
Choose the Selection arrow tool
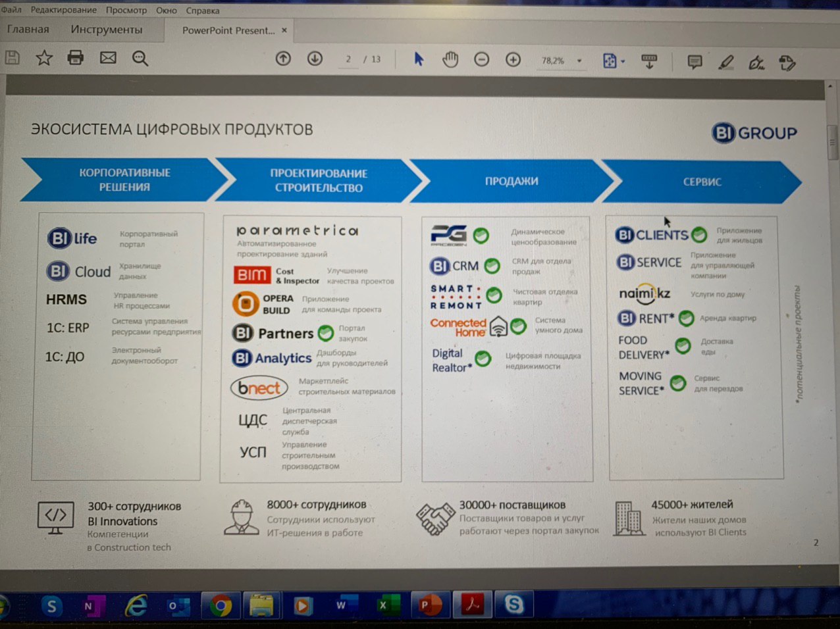(x=419, y=59)
